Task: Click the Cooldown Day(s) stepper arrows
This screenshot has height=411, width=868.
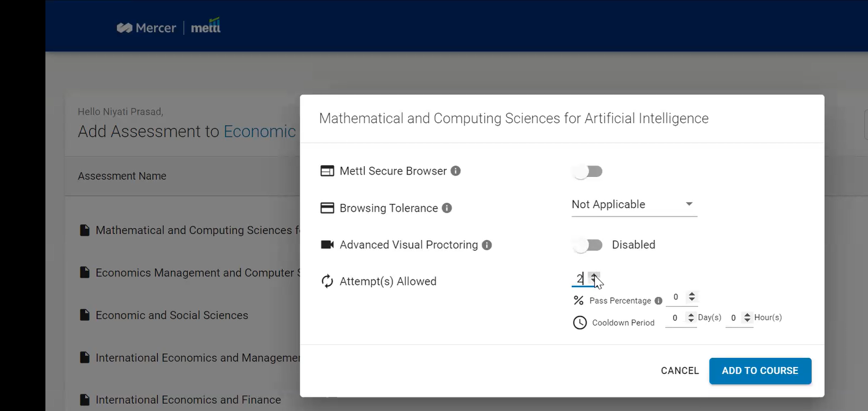Action: (x=691, y=318)
